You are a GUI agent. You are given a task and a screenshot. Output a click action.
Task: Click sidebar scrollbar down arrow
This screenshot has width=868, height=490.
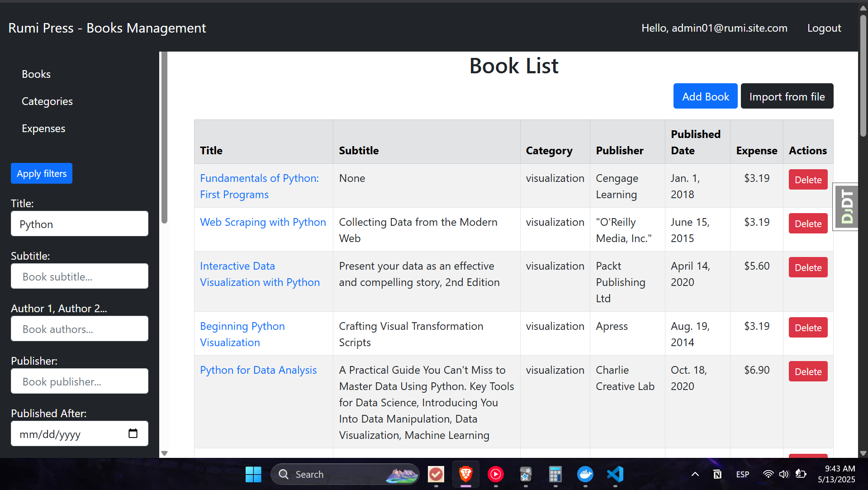(x=165, y=453)
